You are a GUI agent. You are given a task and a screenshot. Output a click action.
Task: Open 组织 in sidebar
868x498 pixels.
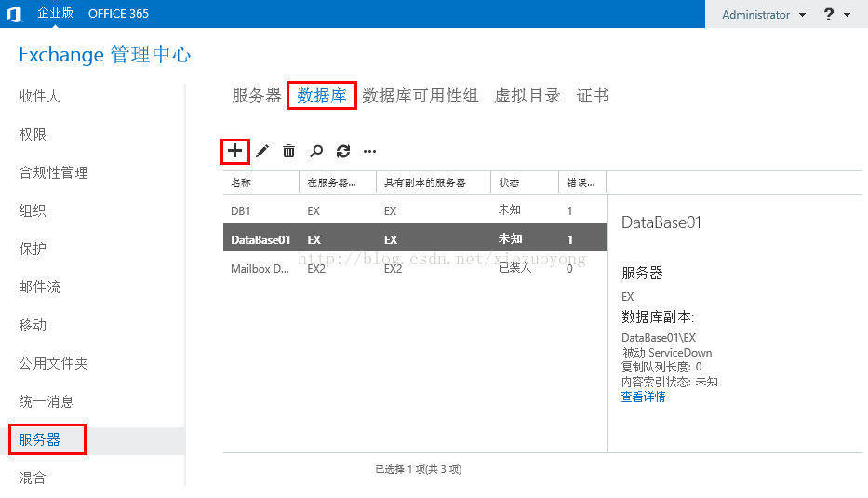coord(33,210)
